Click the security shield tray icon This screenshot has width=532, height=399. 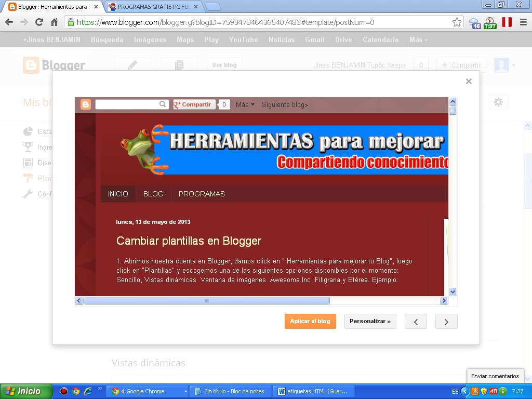pyautogui.click(x=484, y=391)
